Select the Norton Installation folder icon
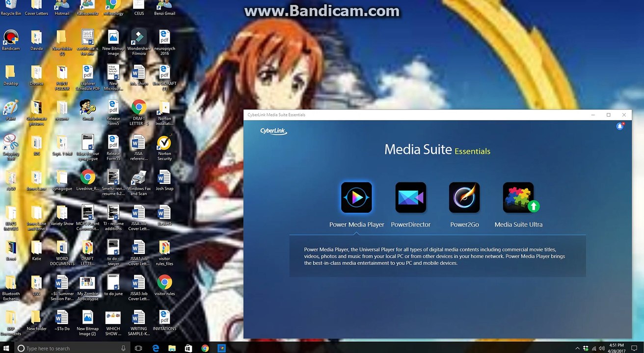The height and width of the screenshot is (353, 644). (164, 113)
